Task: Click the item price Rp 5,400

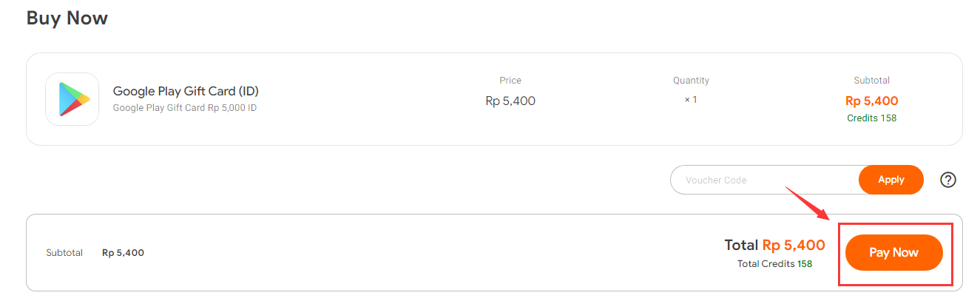Action: click(510, 101)
